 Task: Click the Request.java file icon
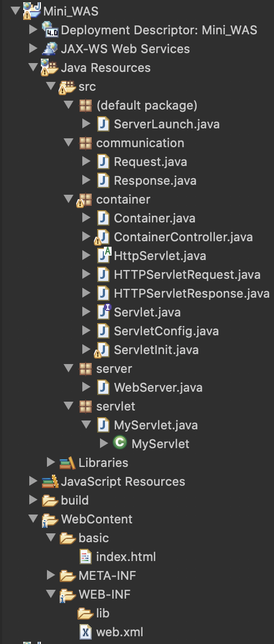(103, 162)
